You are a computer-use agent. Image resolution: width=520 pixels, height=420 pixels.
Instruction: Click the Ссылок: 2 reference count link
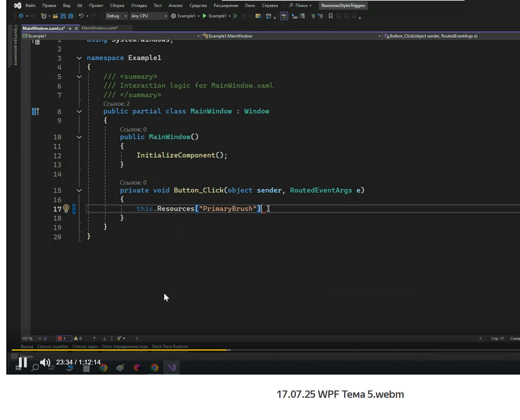117,104
